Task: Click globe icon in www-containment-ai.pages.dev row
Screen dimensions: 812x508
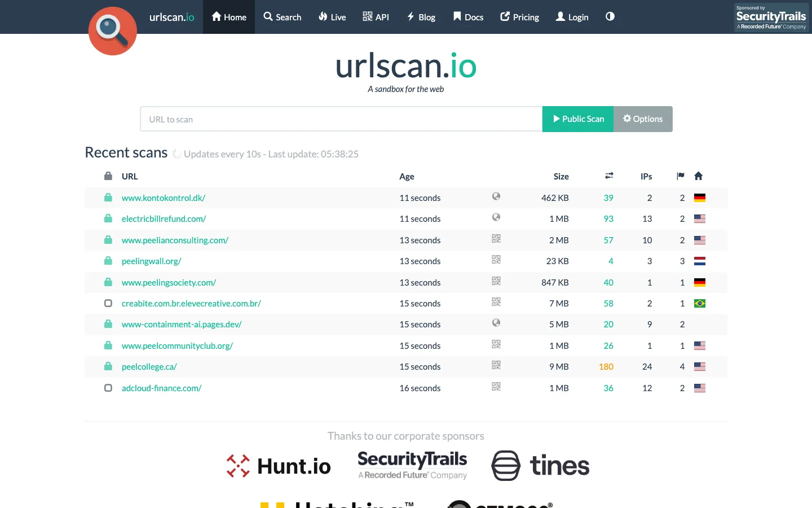Action: pos(496,323)
